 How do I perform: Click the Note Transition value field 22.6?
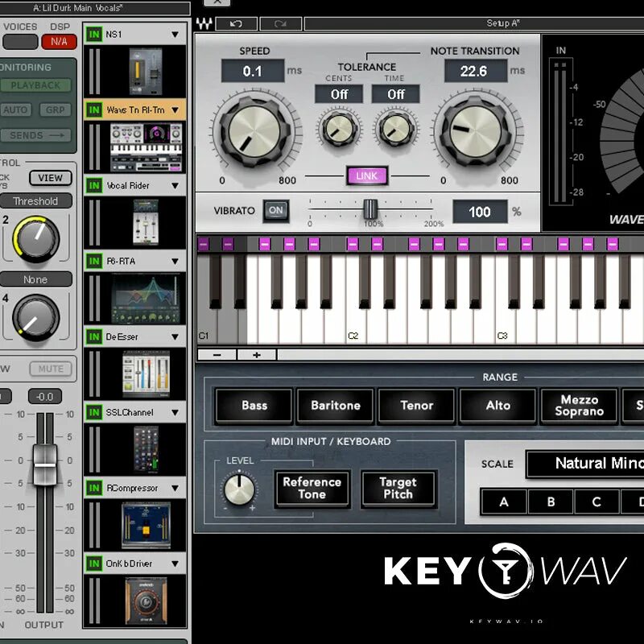[475, 71]
